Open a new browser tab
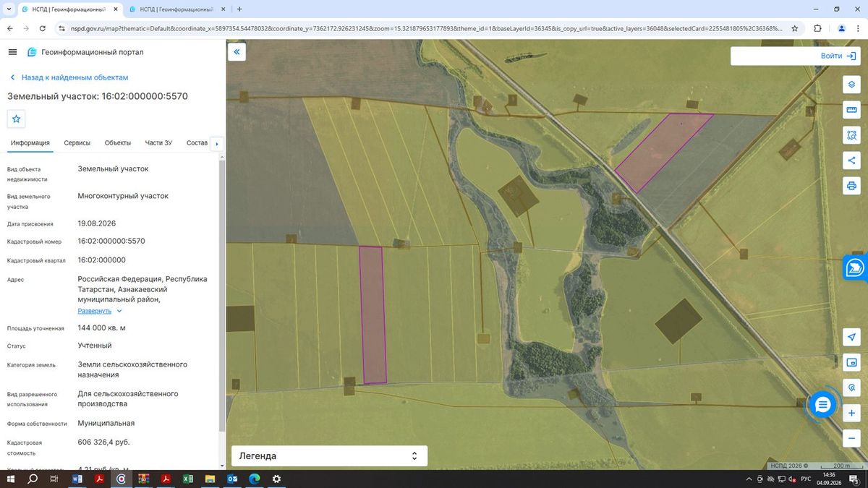 coord(239,9)
